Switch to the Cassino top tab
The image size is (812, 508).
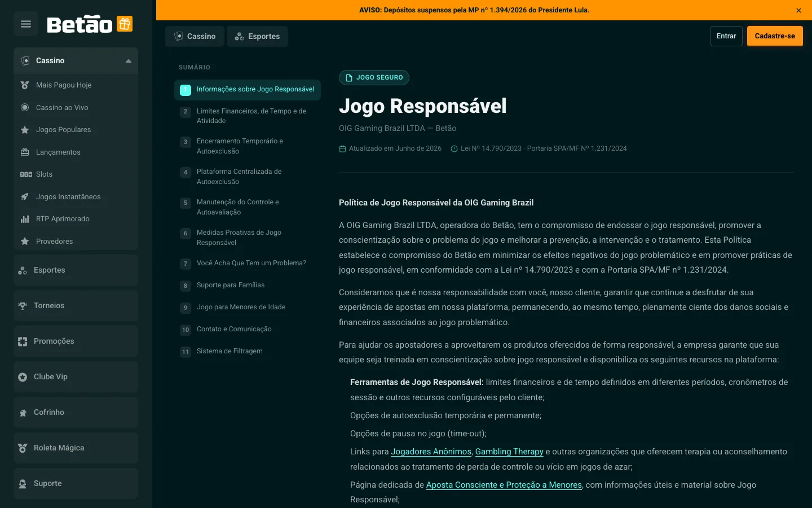pos(195,36)
